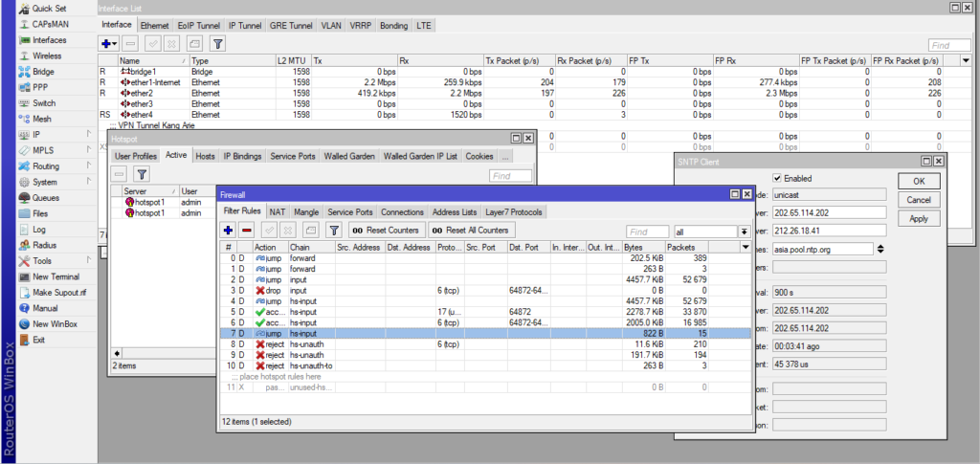980x464 pixels.
Task: Open column dropdown arrow in Firewall table header
Action: coord(745,247)
